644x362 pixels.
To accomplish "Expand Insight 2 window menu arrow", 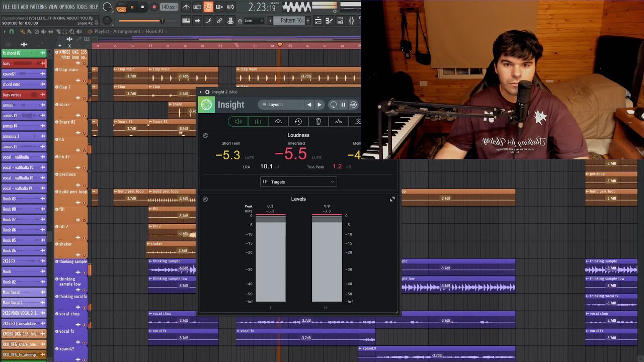I will coord(200,92).
